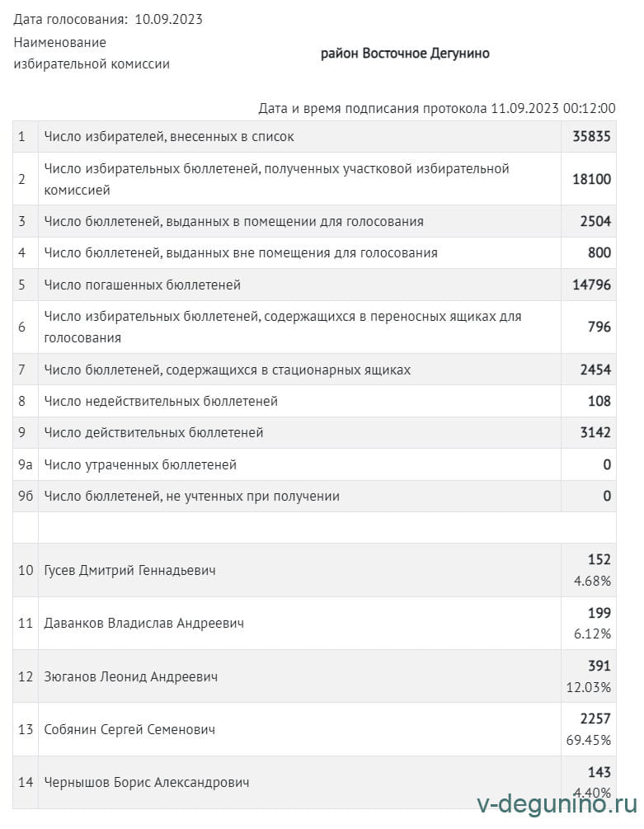The height and width of the screenshot is (829, 644).
Task: Click the 2257 vote count for Собянин
Action: [595, 718]
